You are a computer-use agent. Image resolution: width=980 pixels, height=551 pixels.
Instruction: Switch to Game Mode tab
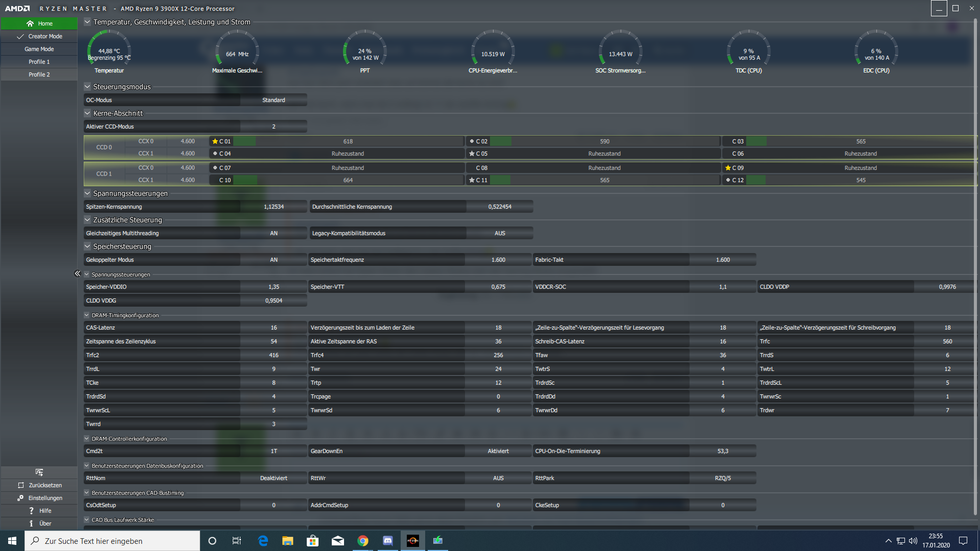click(x=39, y=49)
